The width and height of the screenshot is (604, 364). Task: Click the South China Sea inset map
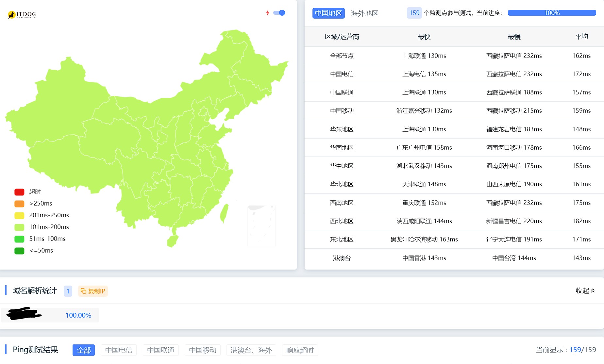(x=261, y=225)
